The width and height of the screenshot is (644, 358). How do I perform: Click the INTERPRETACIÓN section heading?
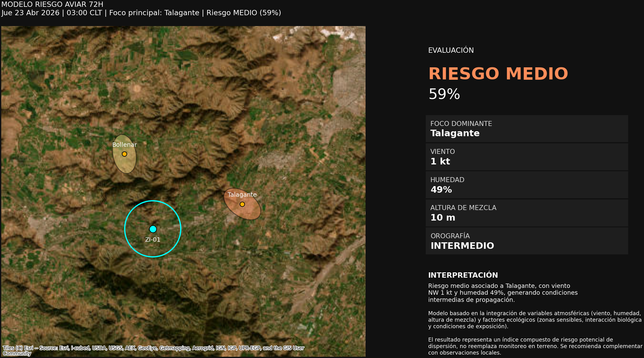pos(463,275)
